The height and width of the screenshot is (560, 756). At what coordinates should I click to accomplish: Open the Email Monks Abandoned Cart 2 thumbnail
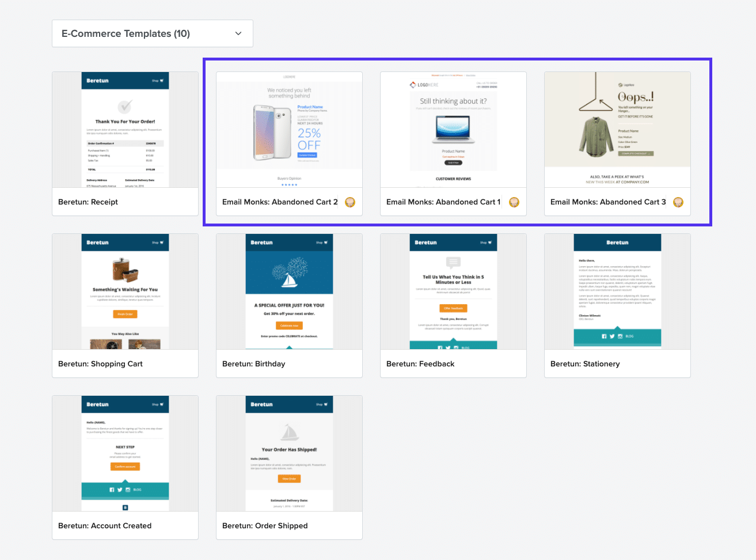point(289,129)
